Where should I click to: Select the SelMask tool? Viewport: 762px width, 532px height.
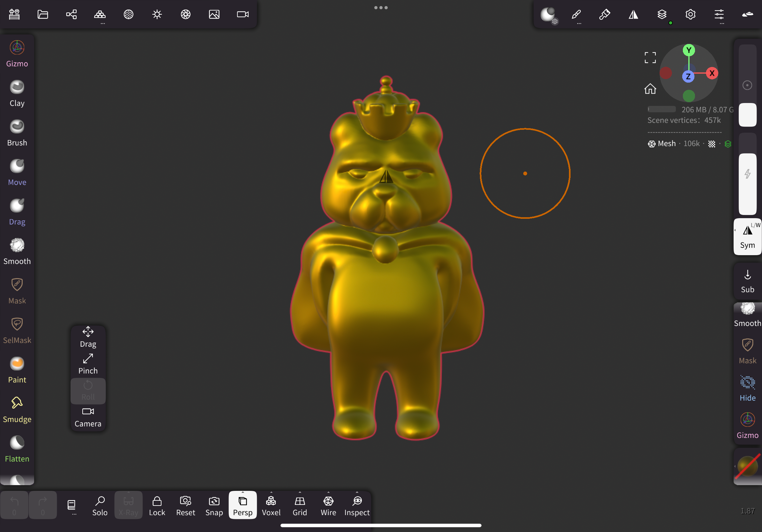pos(17,330)
